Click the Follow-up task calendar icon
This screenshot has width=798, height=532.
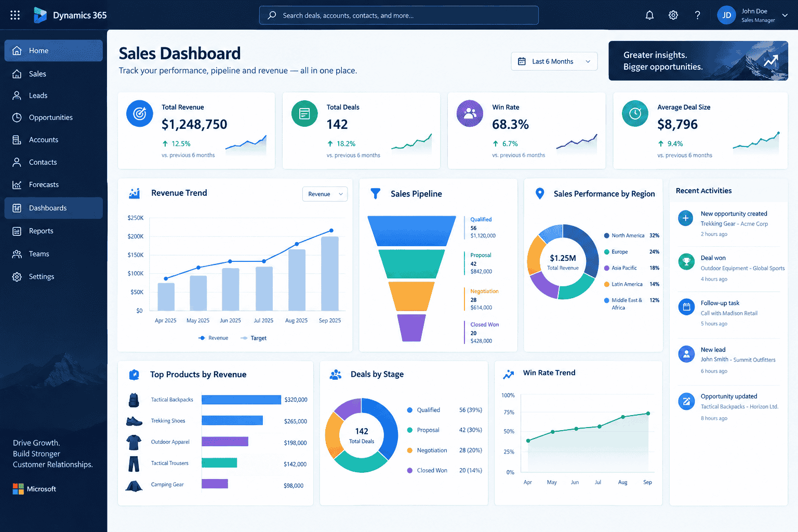point(686,307)
